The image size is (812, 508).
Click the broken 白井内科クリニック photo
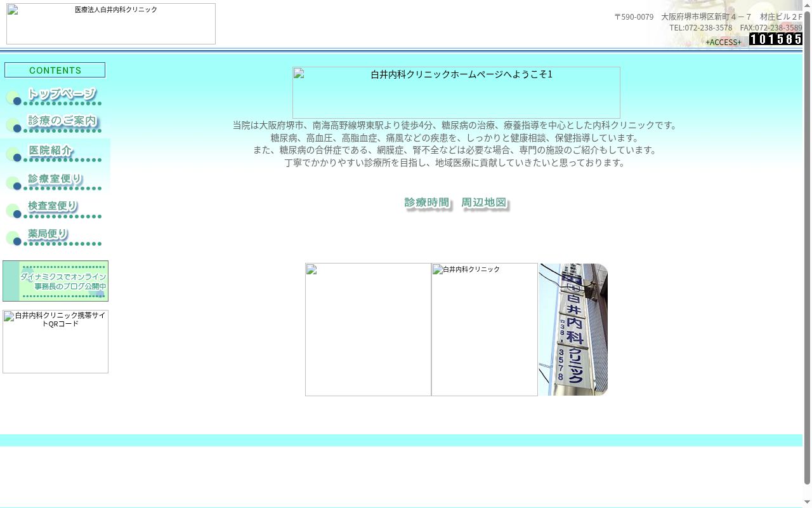pos(485,330)
